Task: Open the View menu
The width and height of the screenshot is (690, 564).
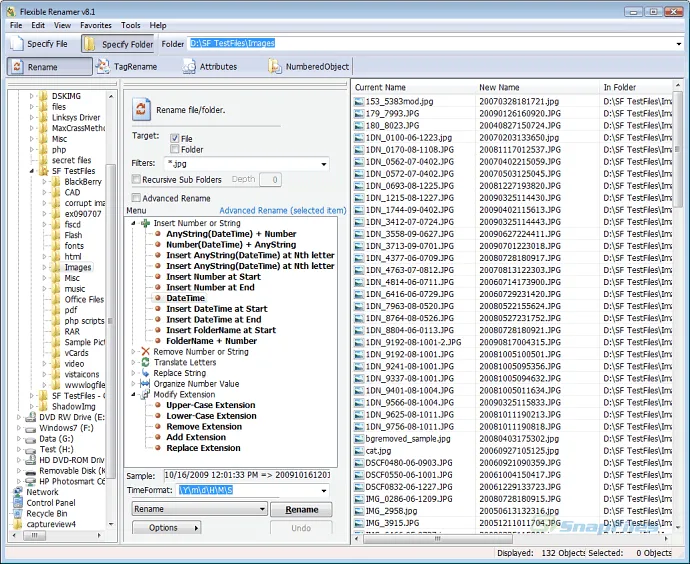Action: pos(62,26)
